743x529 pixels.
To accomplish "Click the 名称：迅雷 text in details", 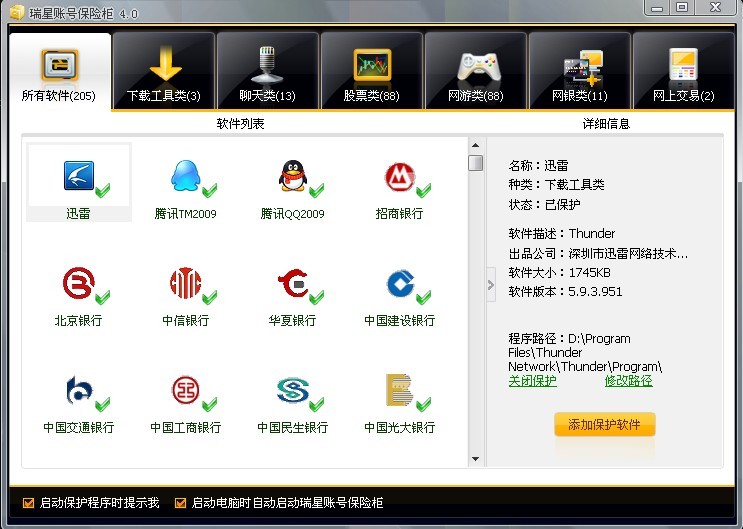I will coord(538,165).
